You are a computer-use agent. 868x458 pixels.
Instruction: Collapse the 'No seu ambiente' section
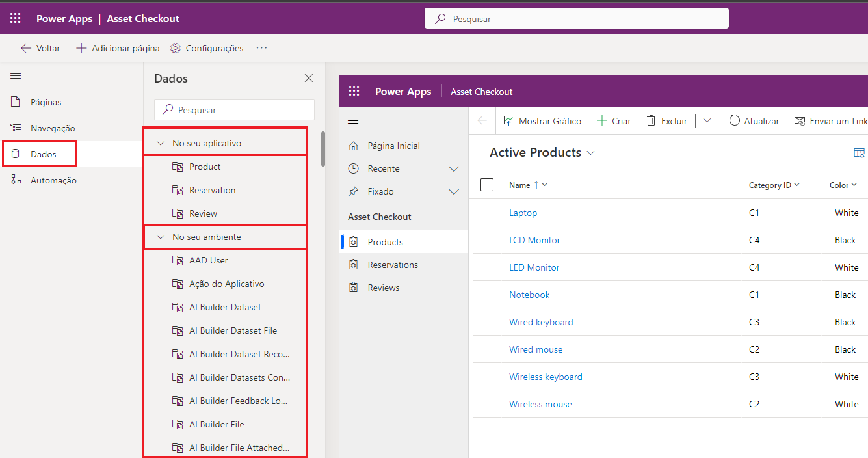(x=161, y=237)
